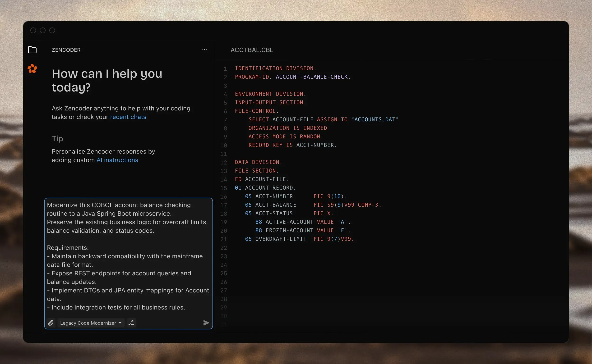Image resolution: width=592 pixels, height=364 pixels.
Task: Click the dropdown arrow beside Legacy Code Modernizer
Action: pos(120,323)
